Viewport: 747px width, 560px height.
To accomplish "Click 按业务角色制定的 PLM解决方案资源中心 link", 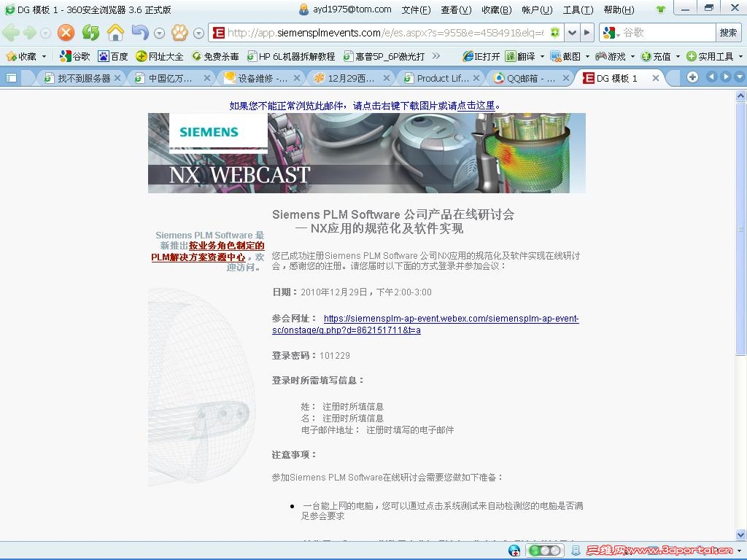I will point(208,252).
